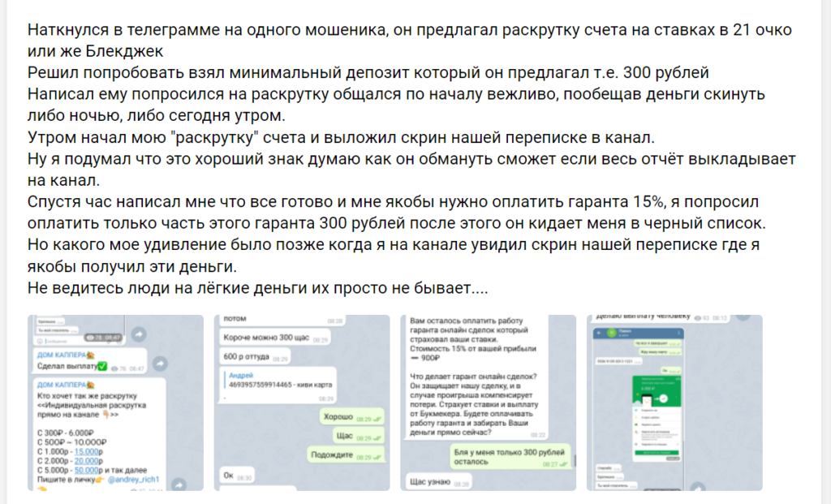This screenshot has width=831, height=504.
Task: Click the 'Что делает гарант онлайн сделок?' text
Action: tap(473, 377)
